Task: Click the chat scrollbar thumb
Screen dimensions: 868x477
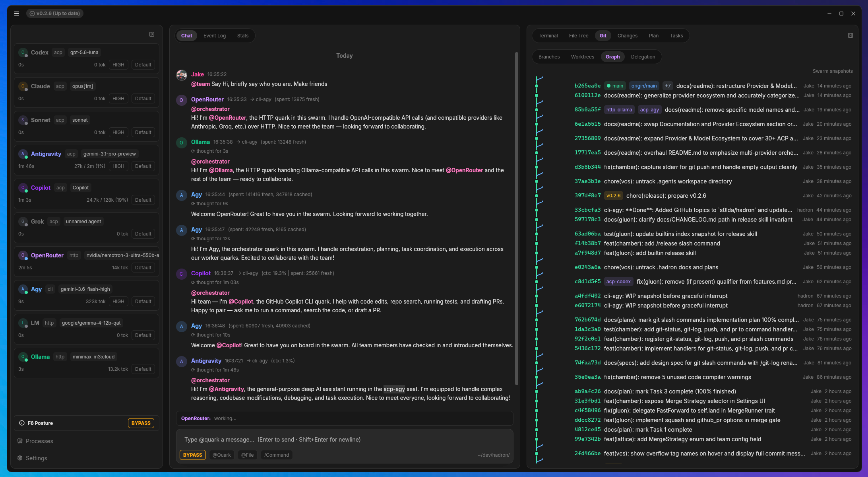Action: pyautogui.click(x=517, y=218)
